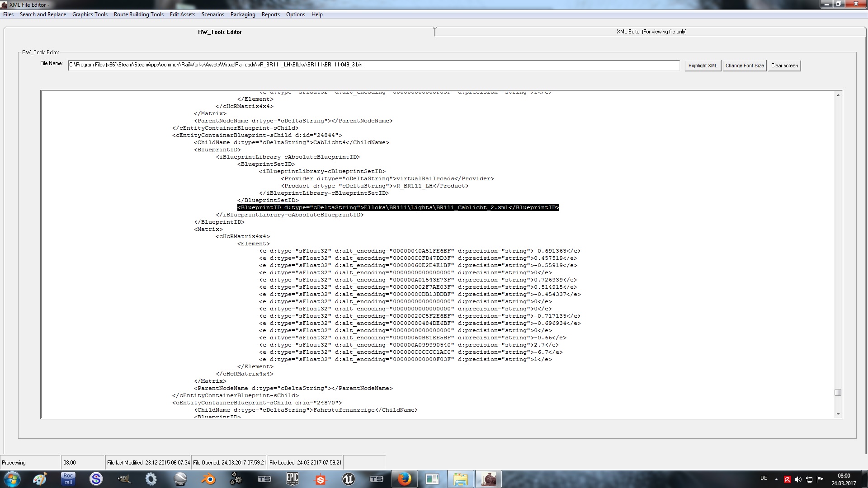
Task: Click the Change Font Size button
Action: (744, 66)
